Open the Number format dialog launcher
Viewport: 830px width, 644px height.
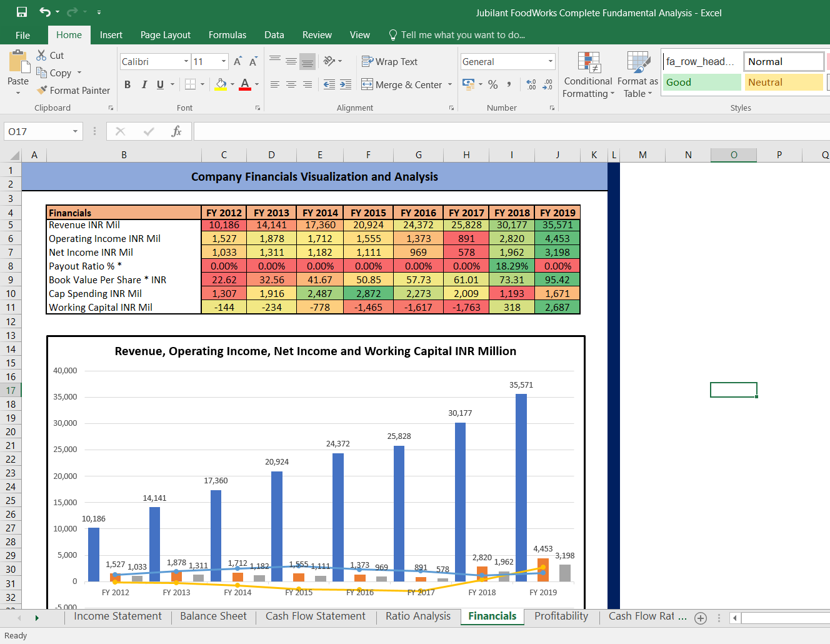552,108
